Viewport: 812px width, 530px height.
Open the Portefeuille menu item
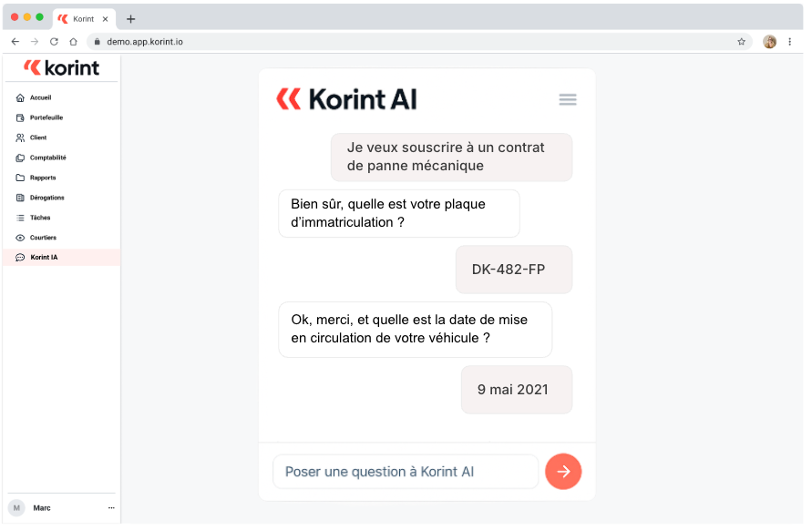pos(61,118)
